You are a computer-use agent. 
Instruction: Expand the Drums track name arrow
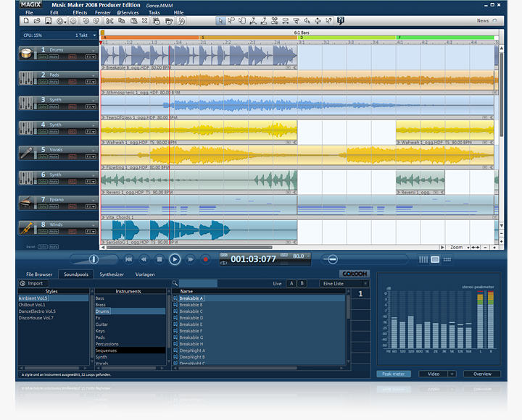93,50
